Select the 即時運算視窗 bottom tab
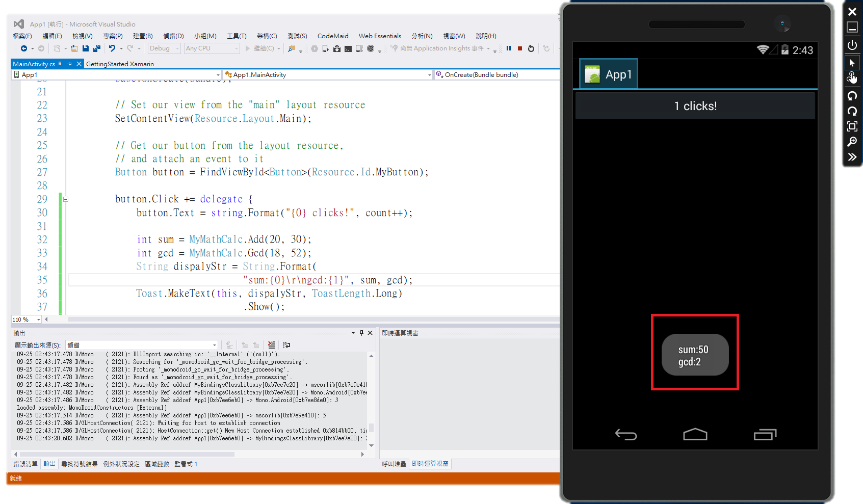Screen dimensions: 863x504 [x=430, y=464]
